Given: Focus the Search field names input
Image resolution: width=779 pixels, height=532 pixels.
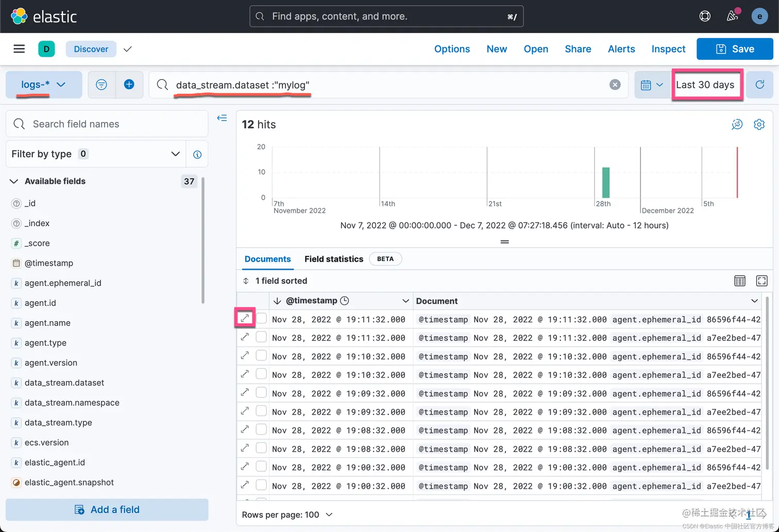Looking at the screenshot, I should tap(107, 124).
